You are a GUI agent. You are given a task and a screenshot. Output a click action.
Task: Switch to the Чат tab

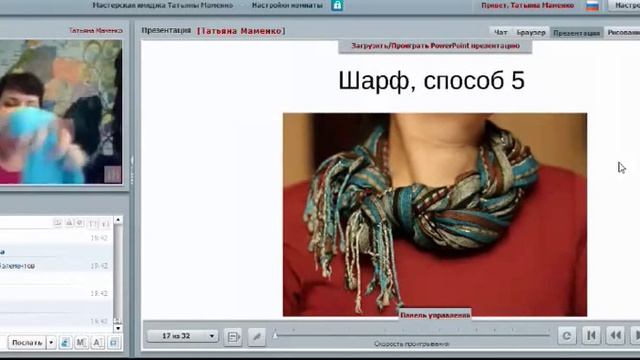[x=500, y=33]
